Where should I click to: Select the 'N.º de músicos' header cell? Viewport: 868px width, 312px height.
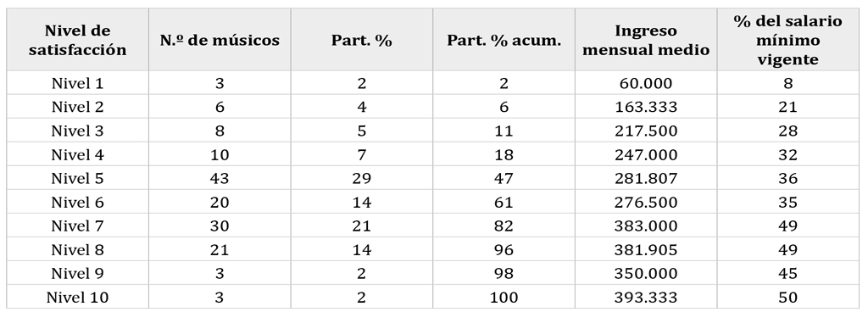tap(220, 40)
